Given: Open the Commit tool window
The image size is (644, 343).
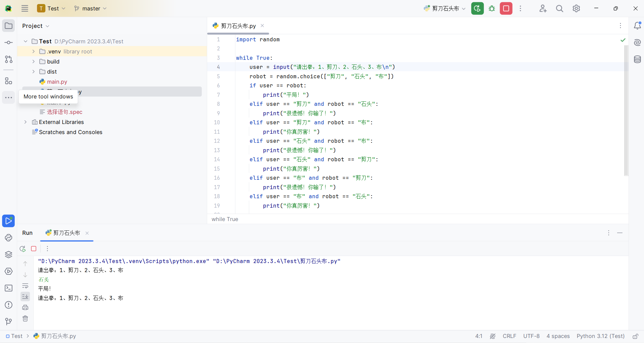Looking at the screenshot, I should tap(9, 43).
